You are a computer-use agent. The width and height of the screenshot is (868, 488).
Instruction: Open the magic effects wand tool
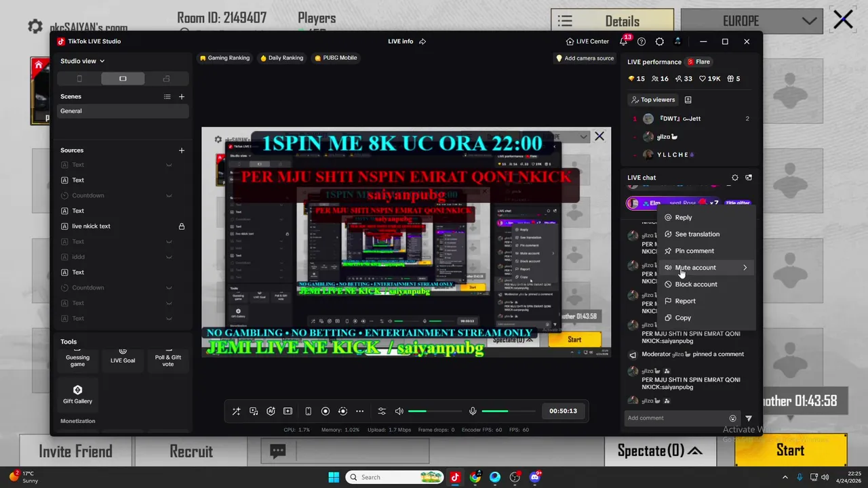pyautogui.click(x=236, y=411)
